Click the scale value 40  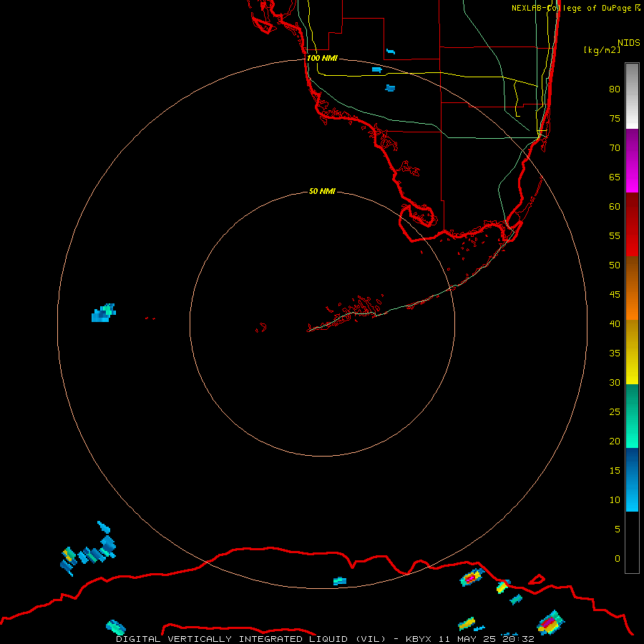coord(615,323)
